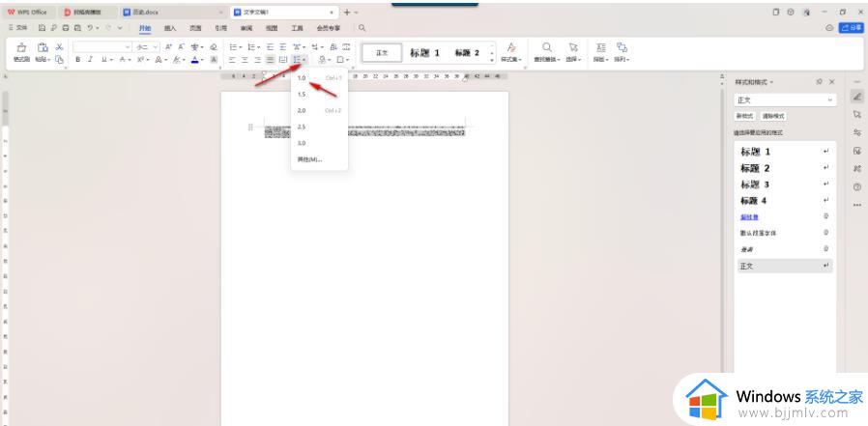Screen dimensions: 868x426
Task: Click the decrease indent icon
Action: tap(270, 47)
